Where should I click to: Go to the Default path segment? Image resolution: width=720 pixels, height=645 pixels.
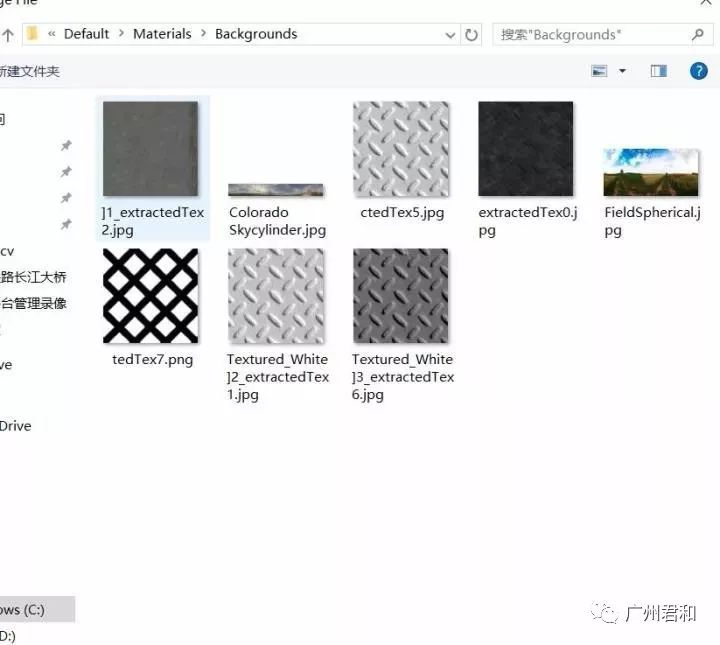(86, 34)
